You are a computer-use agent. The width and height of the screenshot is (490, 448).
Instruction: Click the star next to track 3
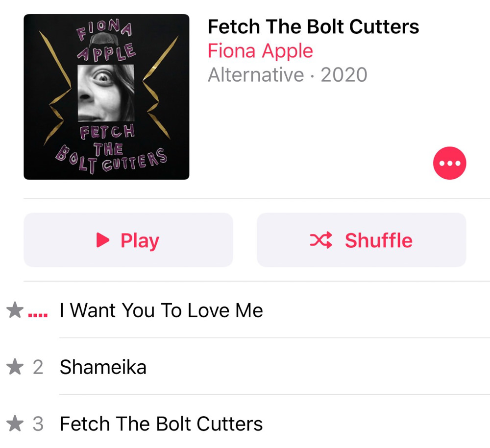click(x=15, y=424)
